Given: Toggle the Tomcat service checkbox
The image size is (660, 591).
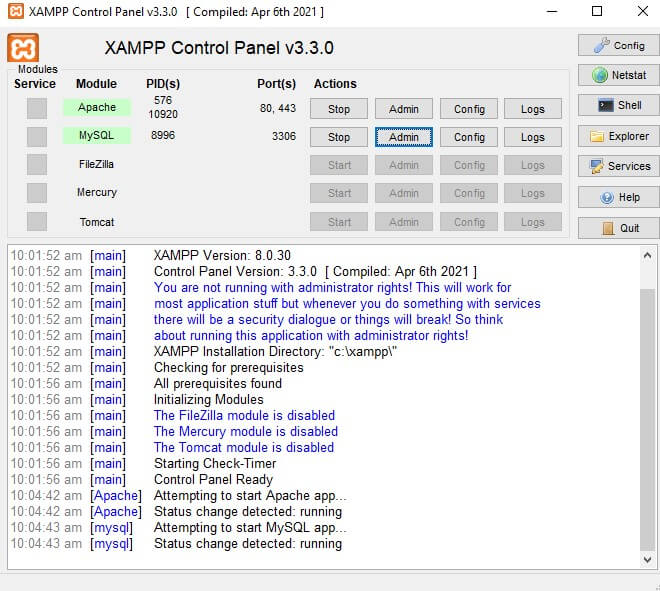Looking at the screenshot, I should [37, 221].
